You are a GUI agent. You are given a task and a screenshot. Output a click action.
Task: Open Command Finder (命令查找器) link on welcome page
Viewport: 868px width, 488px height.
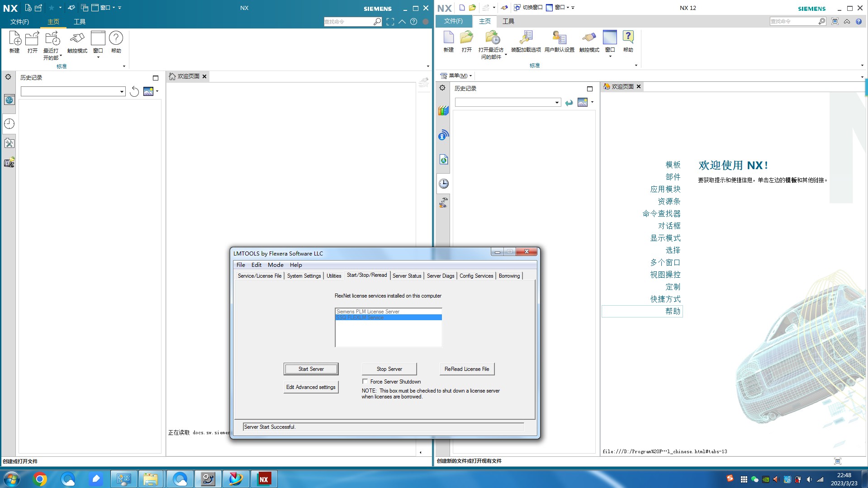[x=661, y=213]
